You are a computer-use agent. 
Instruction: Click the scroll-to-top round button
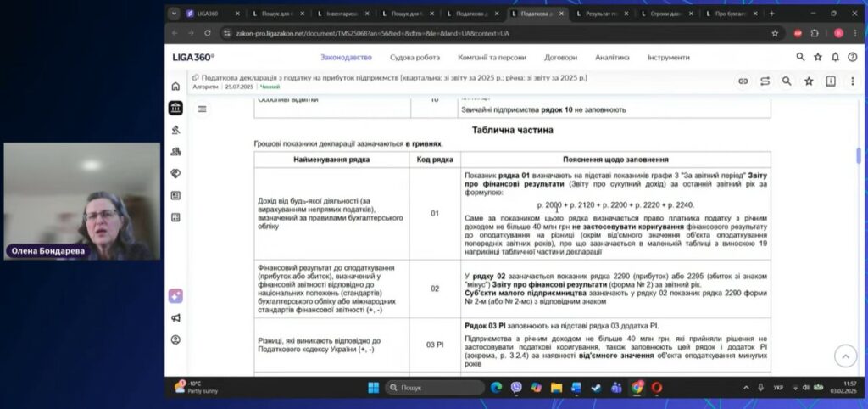[x=844, y=356]
